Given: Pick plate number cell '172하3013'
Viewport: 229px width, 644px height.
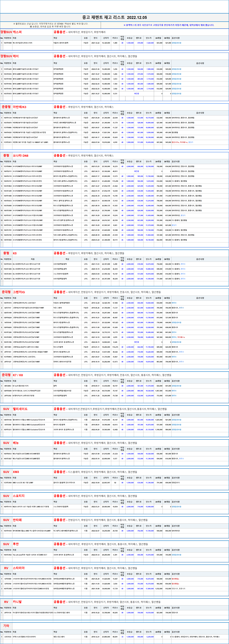Looking at the screenshot, I should 8,142.
